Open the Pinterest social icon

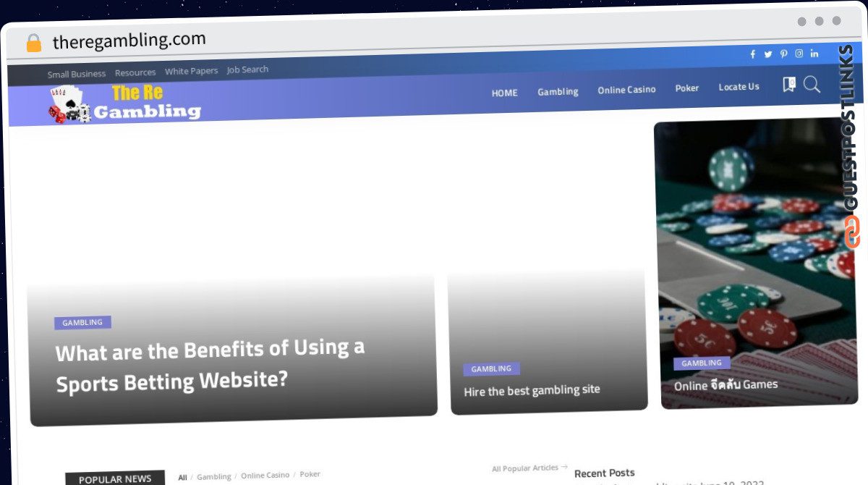[783, 54]
